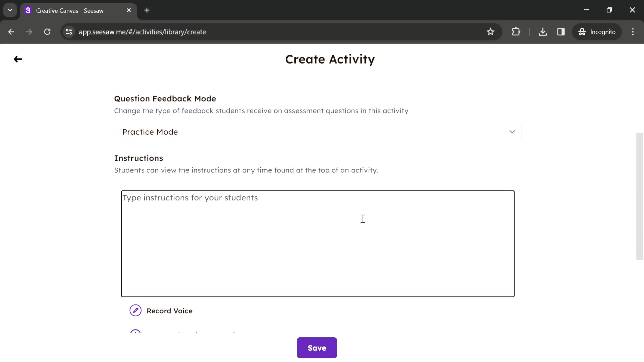Click the split screen browser icon
Image resolution: width=644 pixels, height=362 pixels.
click(x=561, y=31)
